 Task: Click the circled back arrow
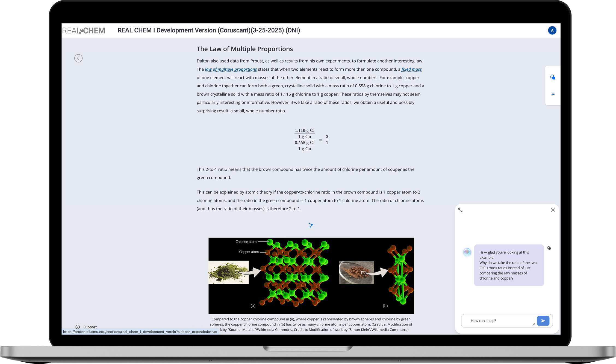click(78, 58)
